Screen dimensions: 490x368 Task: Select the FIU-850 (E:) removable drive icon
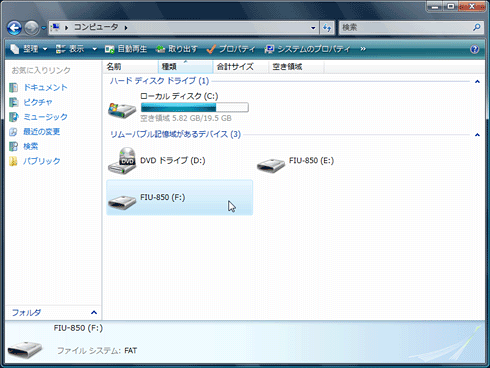click(x=271, y=165)
